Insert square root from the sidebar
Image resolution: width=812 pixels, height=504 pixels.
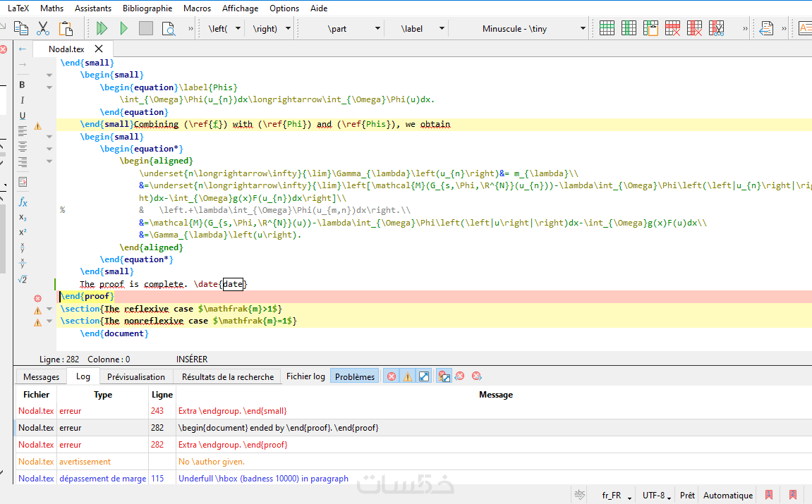[23, 280]
